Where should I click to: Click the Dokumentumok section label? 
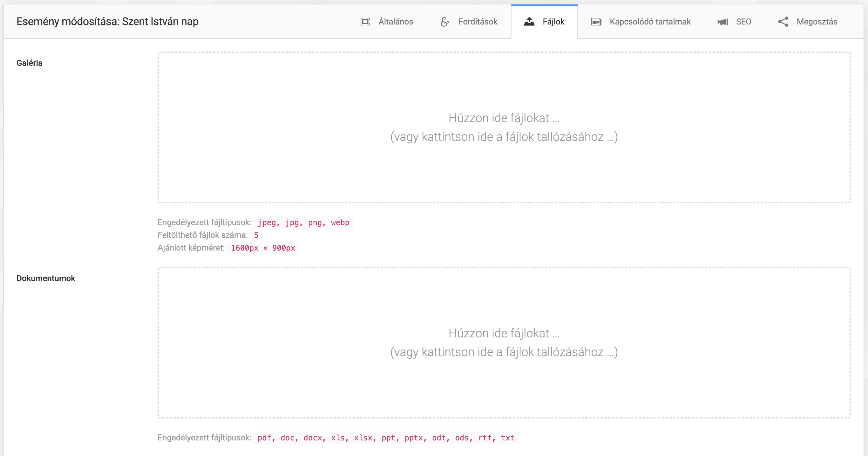(x=46, y=278)
